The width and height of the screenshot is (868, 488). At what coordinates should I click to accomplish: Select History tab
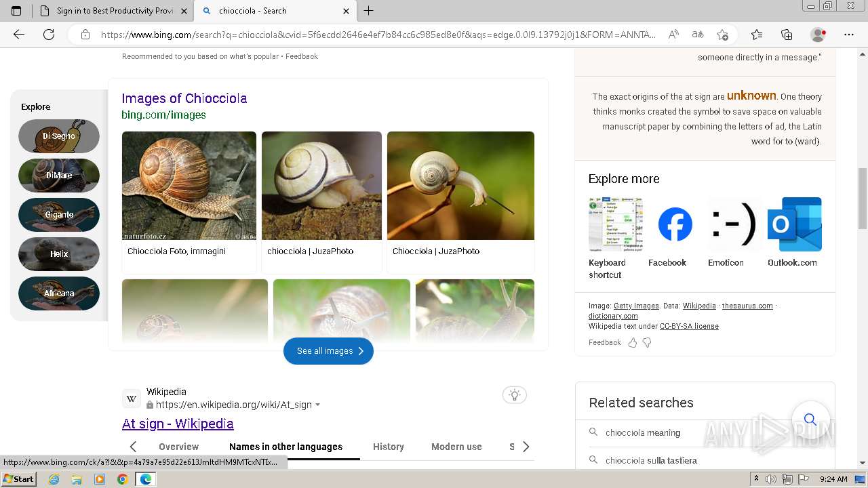click(x=389, y=447)
